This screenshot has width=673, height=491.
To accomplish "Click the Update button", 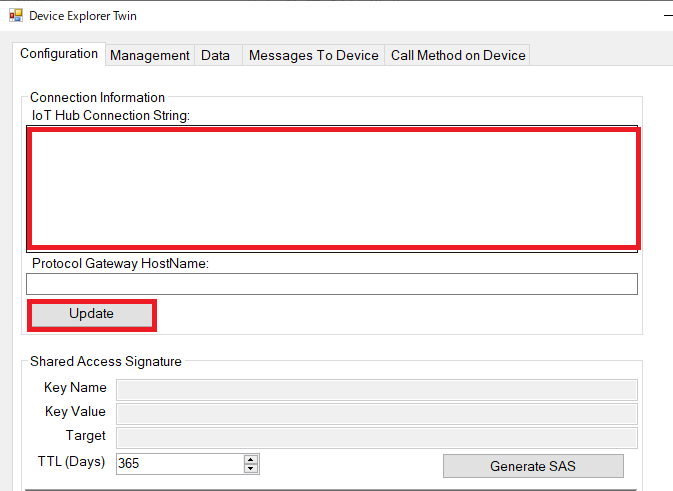I will click(x=91, y=315).
